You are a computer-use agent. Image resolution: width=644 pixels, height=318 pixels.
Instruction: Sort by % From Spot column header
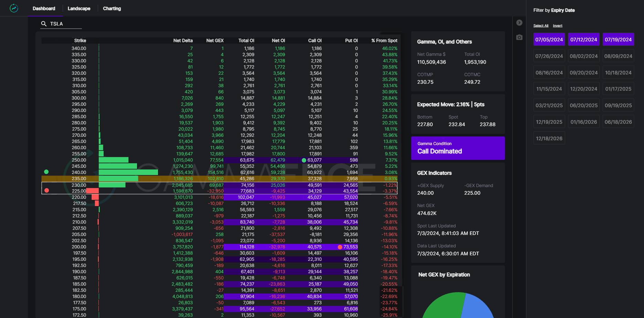[x=384, y=41]
